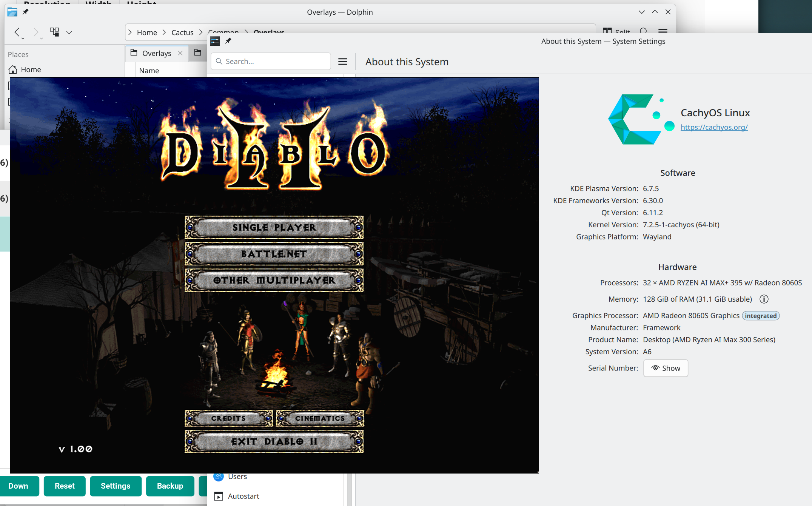Open Cinematics in Diablo II menu
Image resolution: width=812 pixels, height=506 pixels.
tap(320, 418)
